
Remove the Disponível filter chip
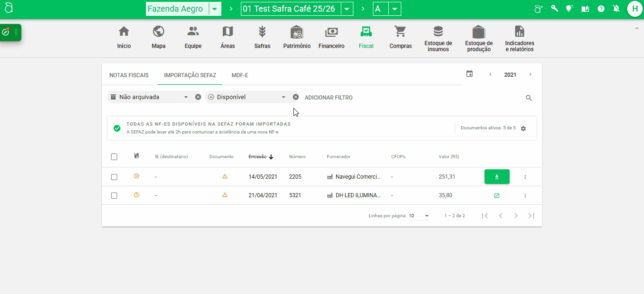point(295,97)
